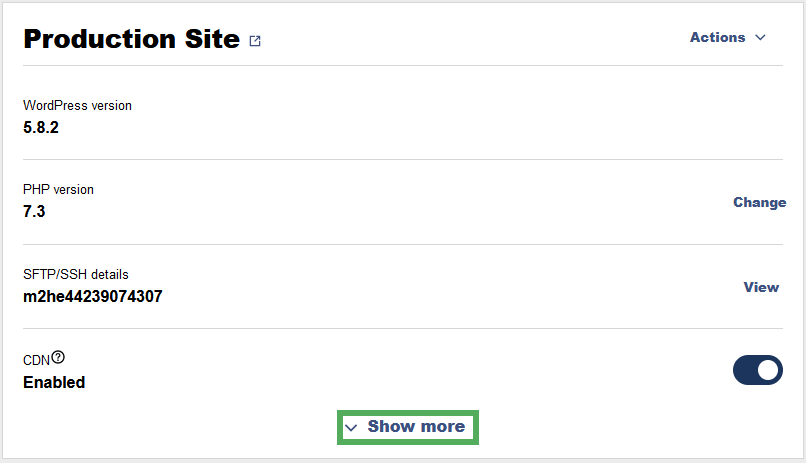Click the PHP version value 7.3

click(x=34, y=212)
